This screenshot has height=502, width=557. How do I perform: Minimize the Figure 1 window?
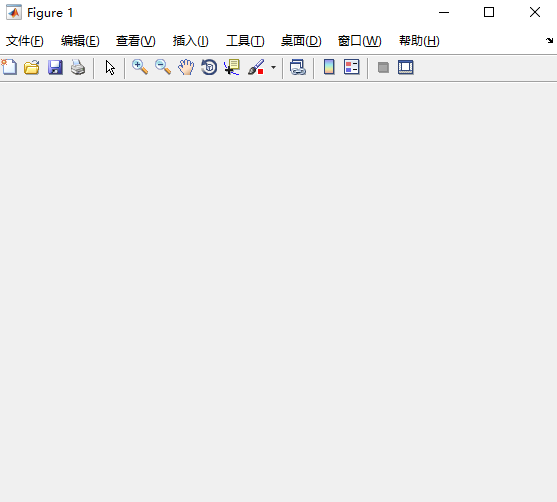tap(444, 12)
